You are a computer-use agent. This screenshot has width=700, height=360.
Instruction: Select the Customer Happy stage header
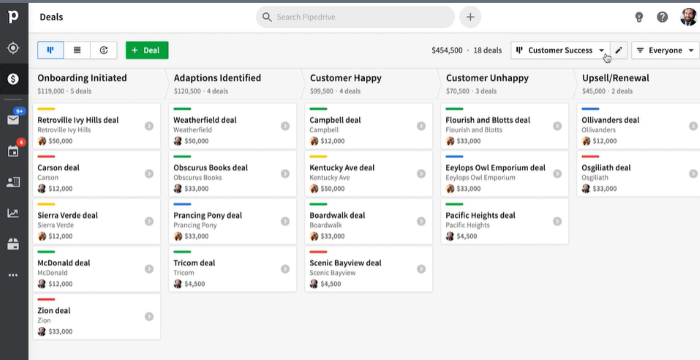point(346,78)
